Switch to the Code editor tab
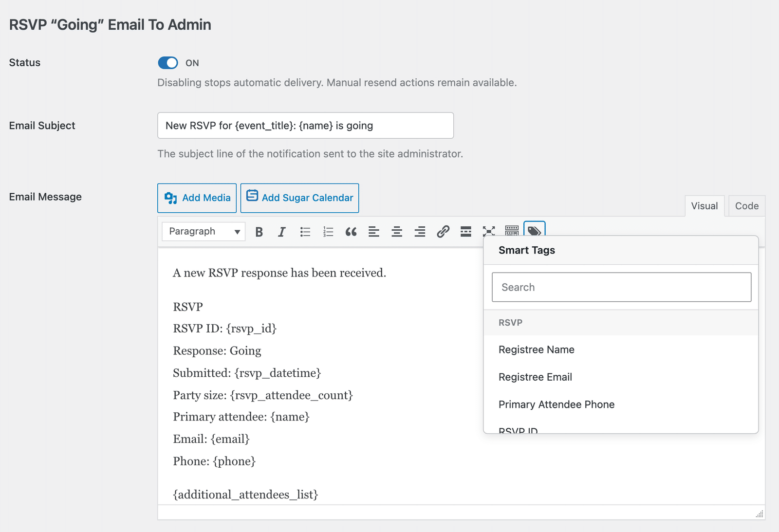The image size is (779, 532). pos(747,206)
